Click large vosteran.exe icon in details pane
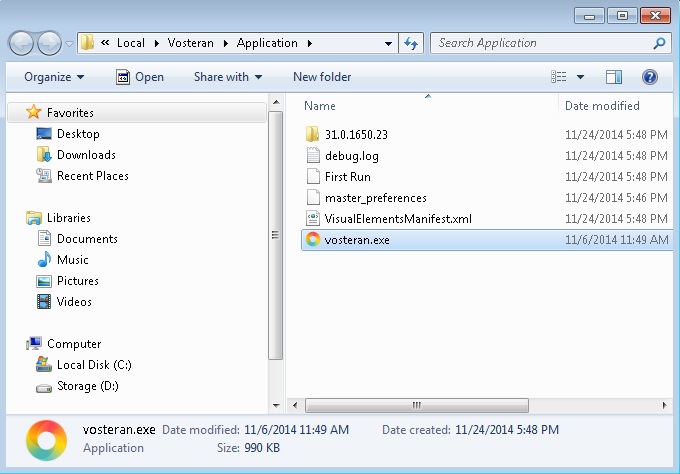 coord(46,440)
